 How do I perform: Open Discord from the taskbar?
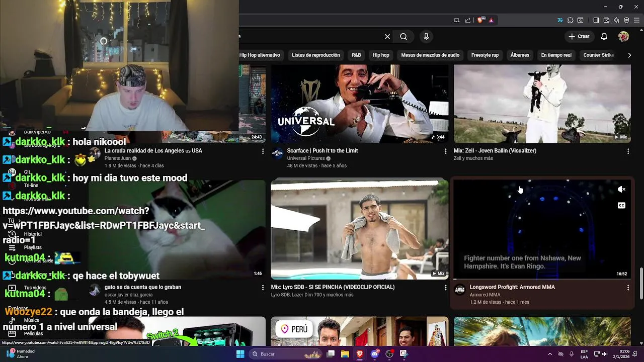click(374, 354)
